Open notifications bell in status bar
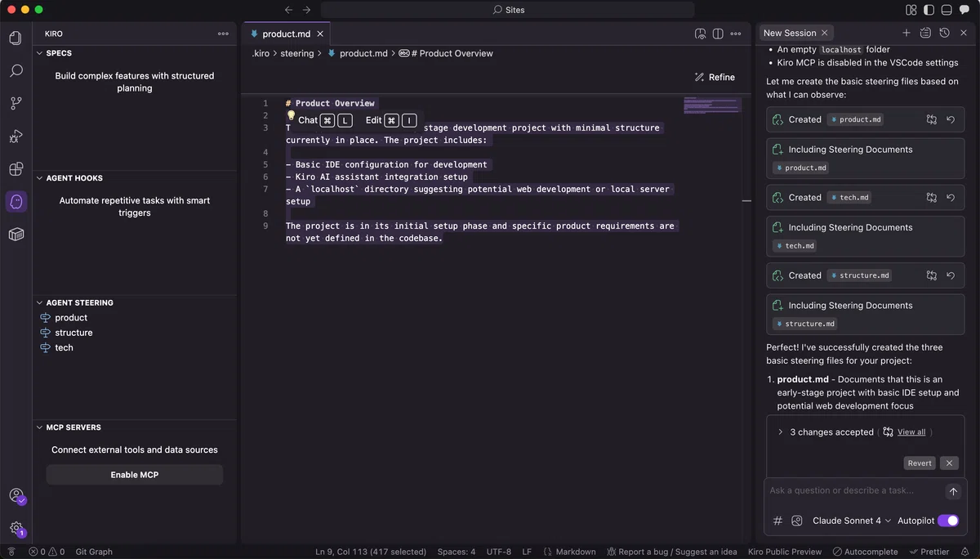Image resolution: width=980 pixels, height=559 pixels. [966, 552]
